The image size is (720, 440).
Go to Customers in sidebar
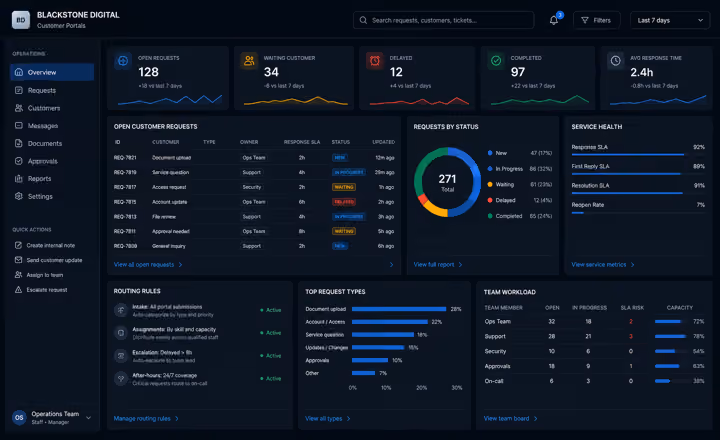tap(52, 108)
